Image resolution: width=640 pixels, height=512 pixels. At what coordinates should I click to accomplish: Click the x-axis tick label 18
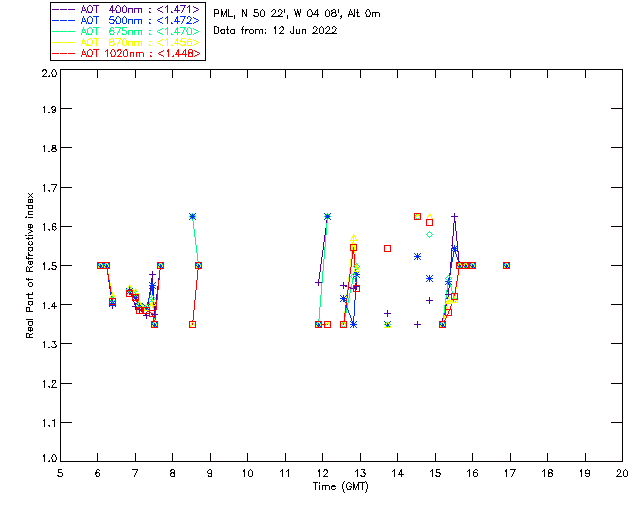[x=547, y=473]
